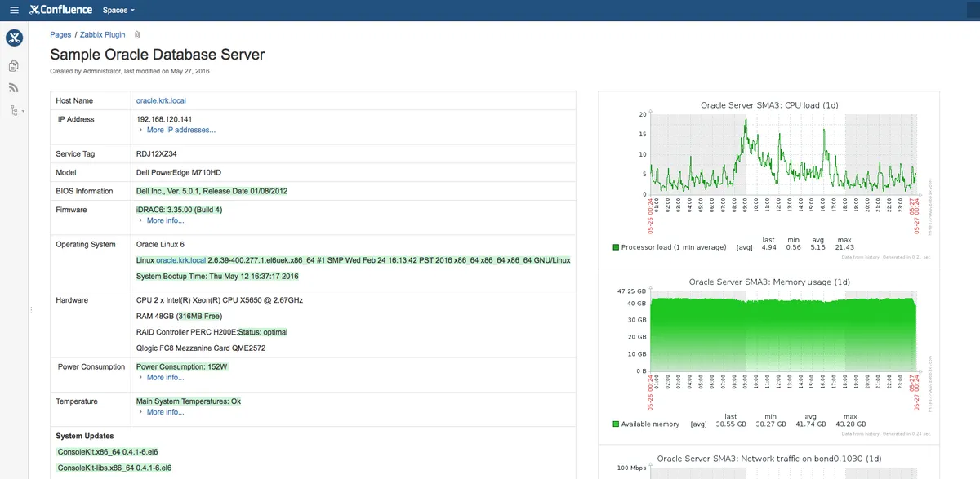Open the page tree icon in sidebar
This screenshot has height=479, width=980.
pyautogui.click(x=15, y=110)
